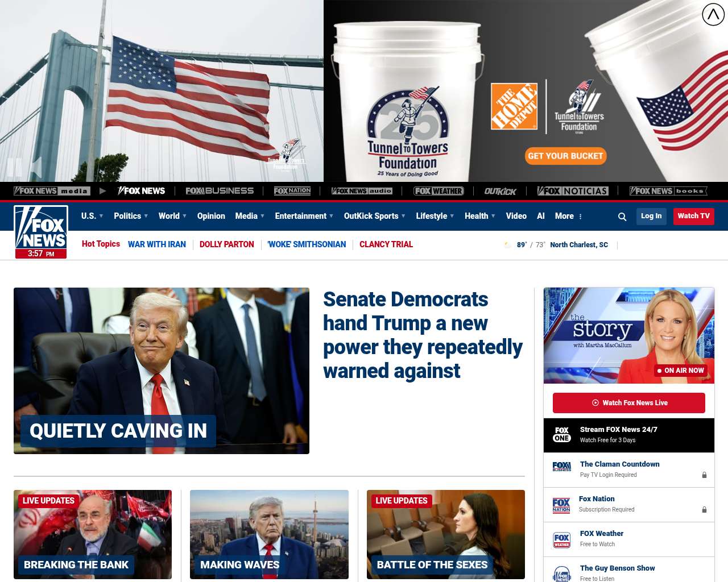Change the North Charlest, SC weather location

579,245
